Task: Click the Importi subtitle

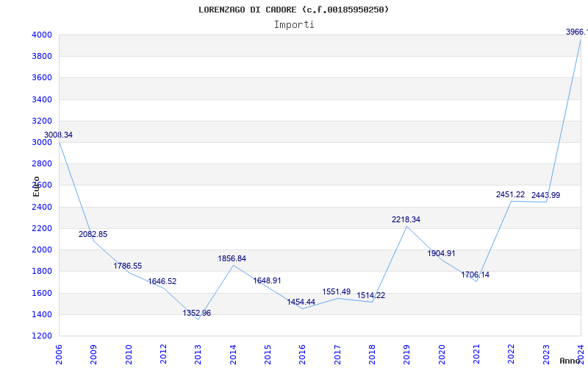Action: coord(294,25)
